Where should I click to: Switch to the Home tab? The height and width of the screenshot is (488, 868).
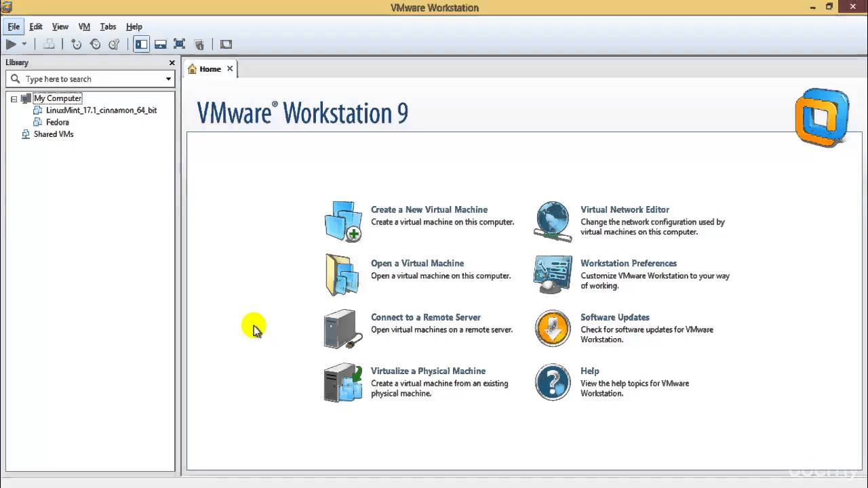click(210, 69)
